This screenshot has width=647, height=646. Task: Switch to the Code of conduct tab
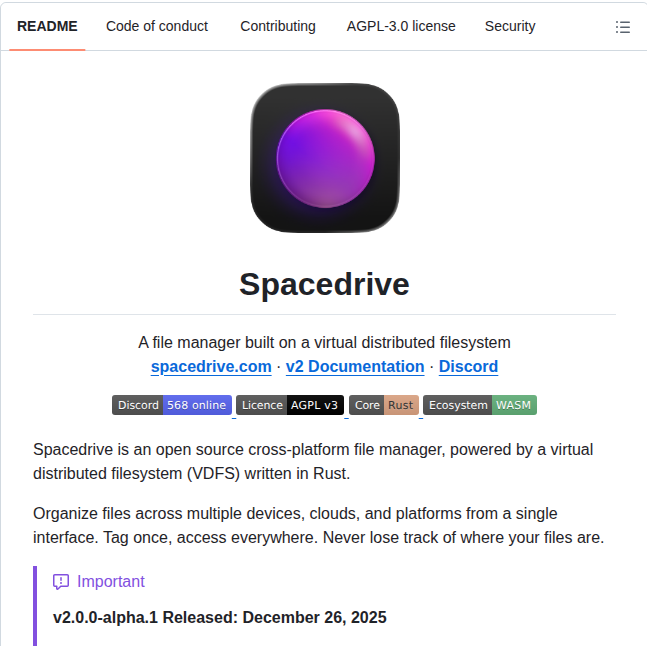[157, 26]
